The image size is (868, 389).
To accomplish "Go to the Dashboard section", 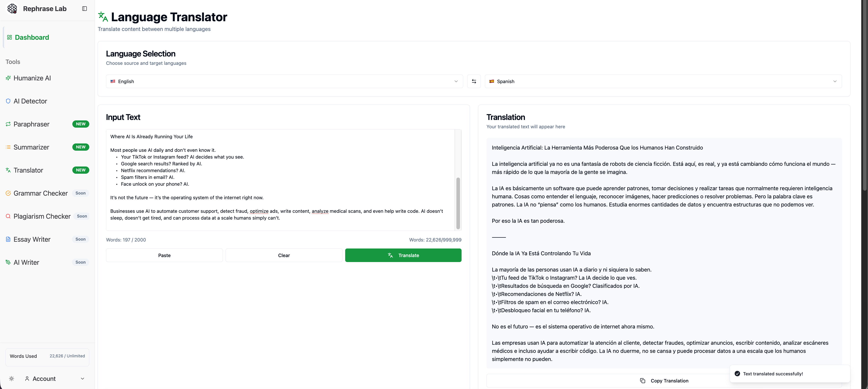I will pos(32,37).
